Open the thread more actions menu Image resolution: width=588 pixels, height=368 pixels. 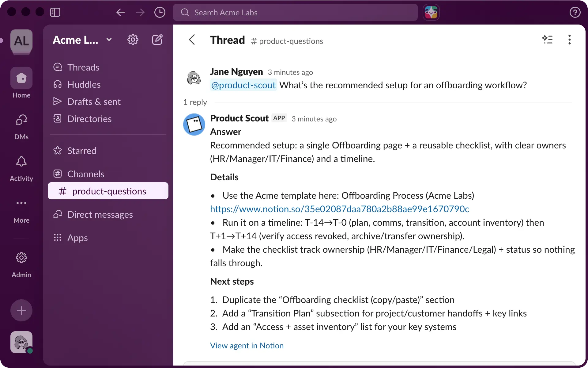(570, 40)
